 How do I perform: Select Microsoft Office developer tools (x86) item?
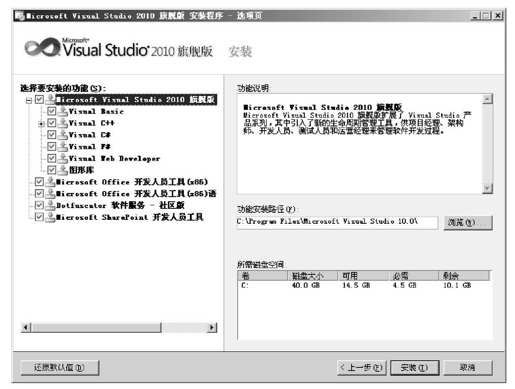coord(132,182)
